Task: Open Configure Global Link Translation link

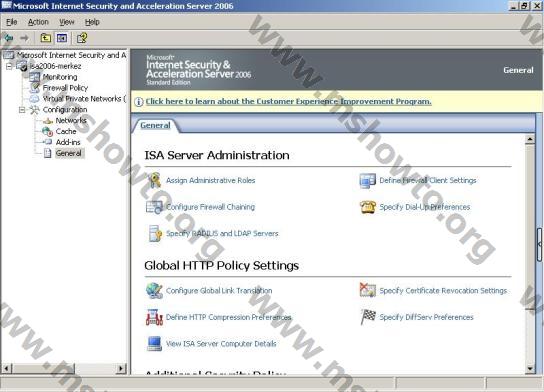Action: point(219,291)
